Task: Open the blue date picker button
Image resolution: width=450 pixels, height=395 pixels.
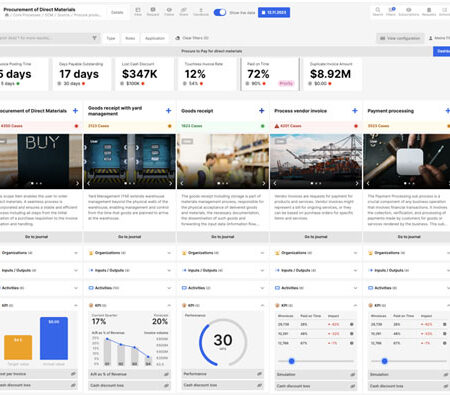Action: (274, 12)
